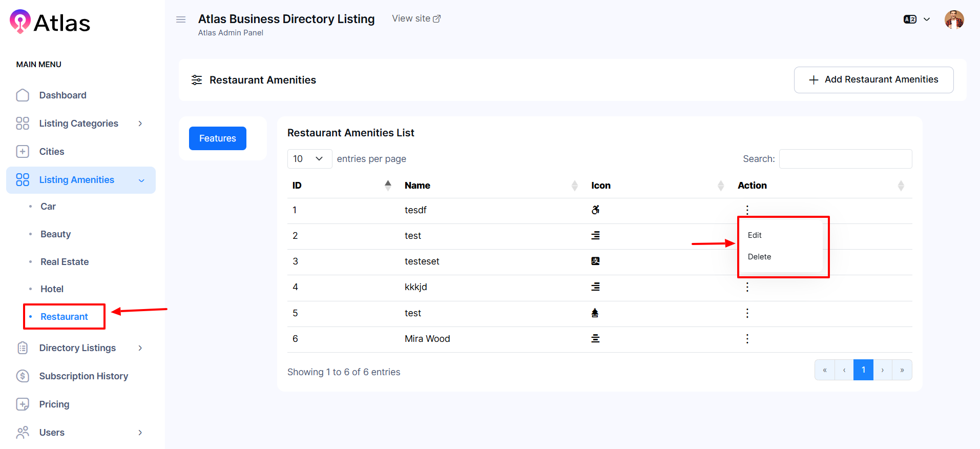Sort table by Name column
Viewport: 980px width, 449px height.
pos(574,186)
